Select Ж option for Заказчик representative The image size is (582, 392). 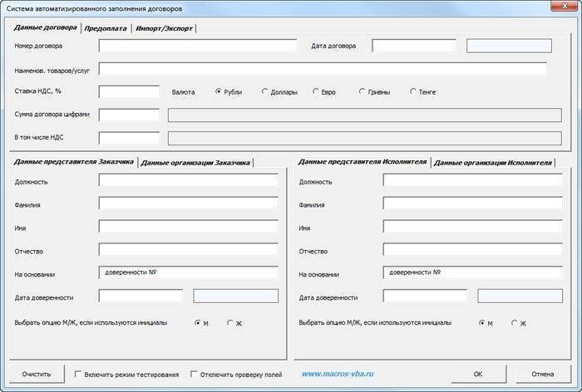coord(229,322)
